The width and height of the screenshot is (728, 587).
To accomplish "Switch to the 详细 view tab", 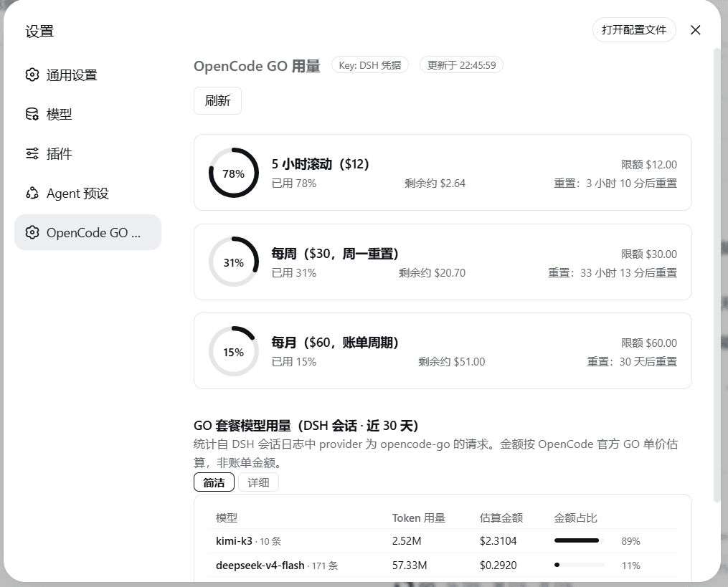I will 259,482.
